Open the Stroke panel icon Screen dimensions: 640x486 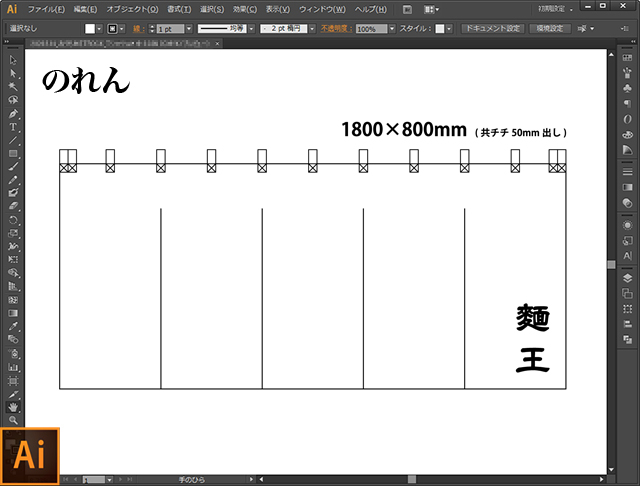627,172
